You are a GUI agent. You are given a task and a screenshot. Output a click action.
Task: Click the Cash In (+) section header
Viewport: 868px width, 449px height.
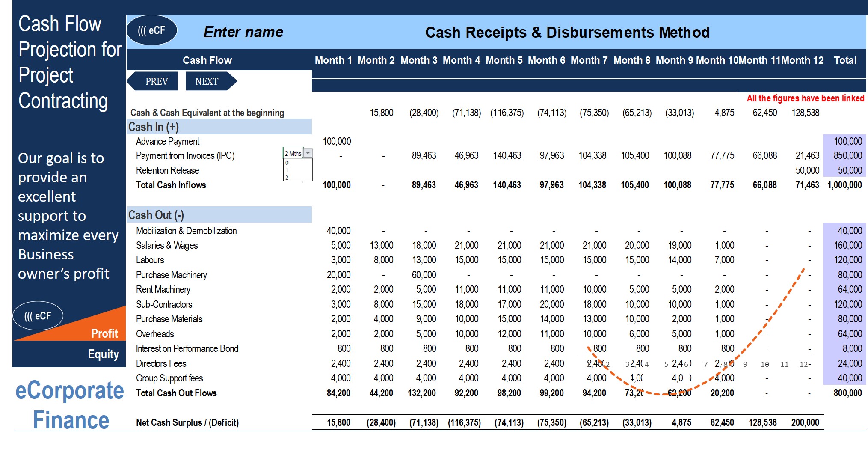(x=219, y=127)
